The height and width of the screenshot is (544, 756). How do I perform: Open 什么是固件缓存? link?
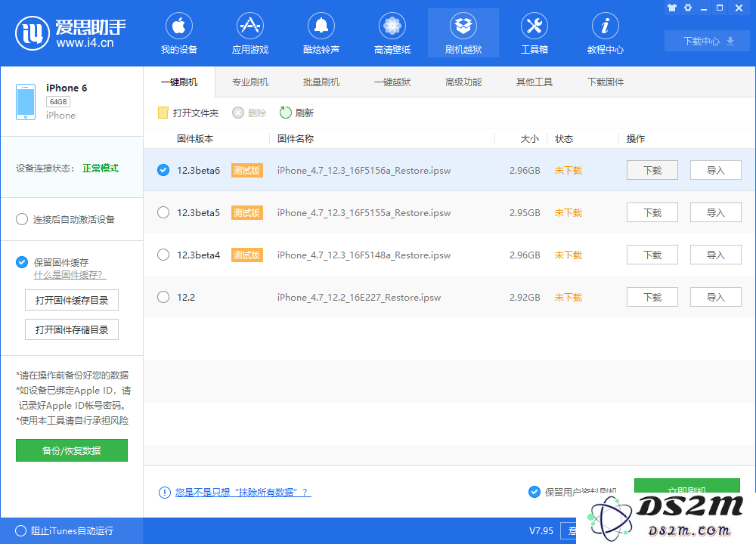[x=70, y=275]
